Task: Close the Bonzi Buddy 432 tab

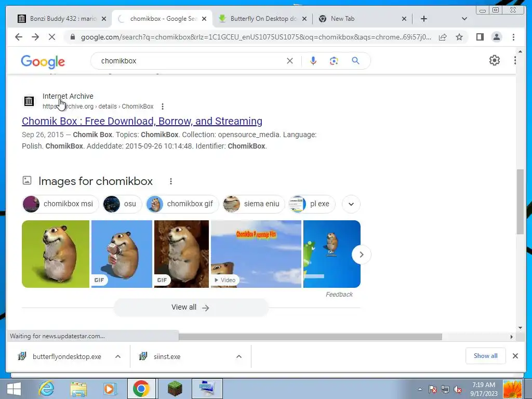Action: pos(104,19)
